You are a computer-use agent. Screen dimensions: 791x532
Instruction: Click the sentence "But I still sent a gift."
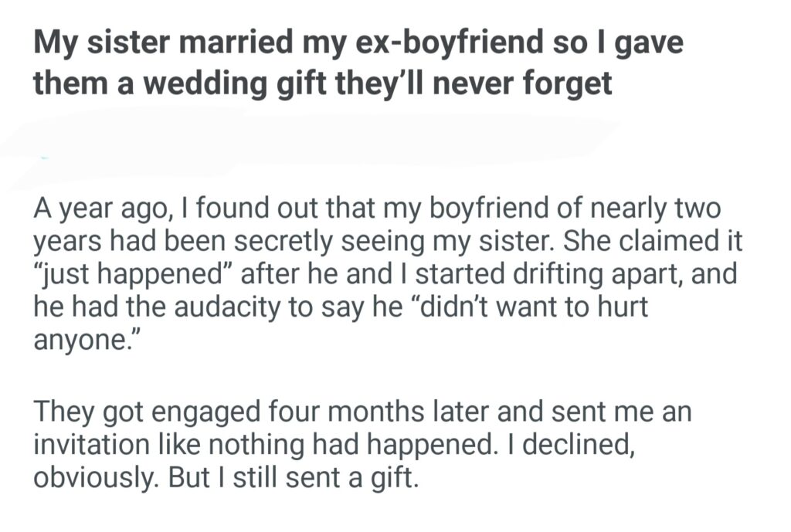pos(293,478)
